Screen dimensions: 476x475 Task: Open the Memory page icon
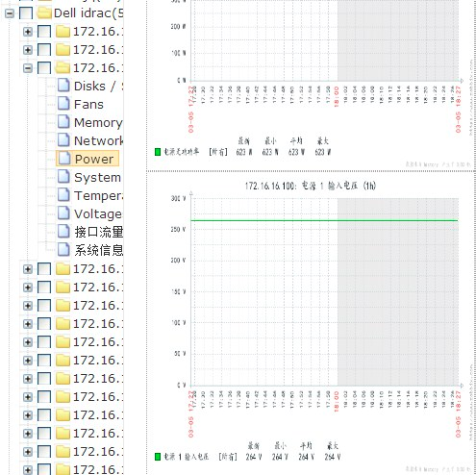(x=63, y=122)
